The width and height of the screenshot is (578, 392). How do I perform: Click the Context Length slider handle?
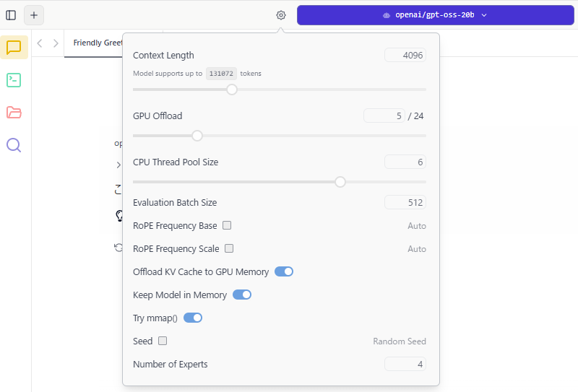tap(232, 90)
